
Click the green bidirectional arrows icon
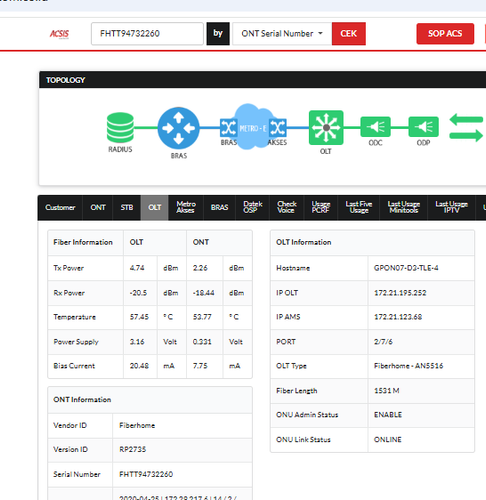(466, 128)
